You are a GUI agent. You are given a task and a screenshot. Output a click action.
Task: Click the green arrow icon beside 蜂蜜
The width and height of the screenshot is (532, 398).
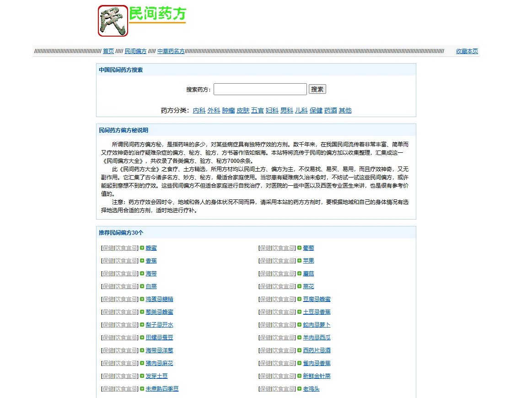point(142,248)
